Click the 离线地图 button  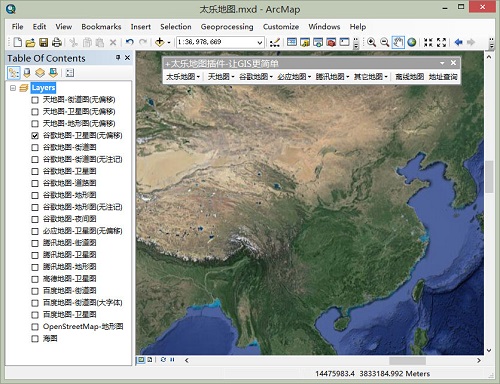(x=410, y=77)
